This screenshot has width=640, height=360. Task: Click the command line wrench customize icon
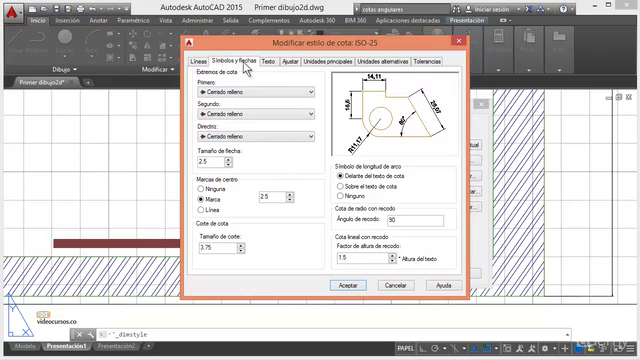coord(91,335)
